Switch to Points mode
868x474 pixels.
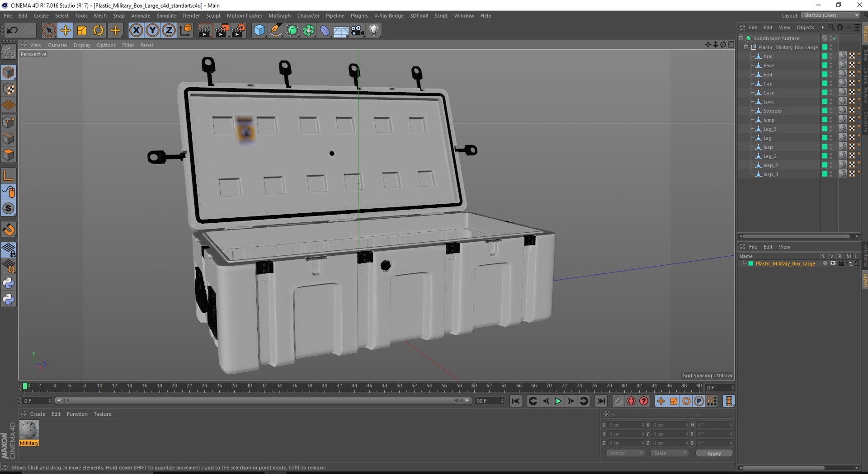click(x=9, y=122)
